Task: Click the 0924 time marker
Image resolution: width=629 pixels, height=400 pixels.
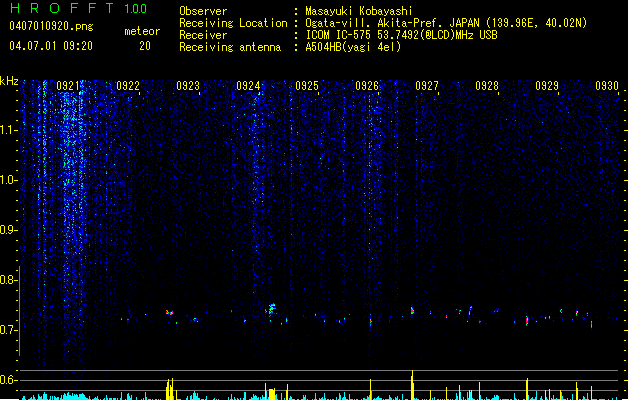Action: click(x=248, y=86)
